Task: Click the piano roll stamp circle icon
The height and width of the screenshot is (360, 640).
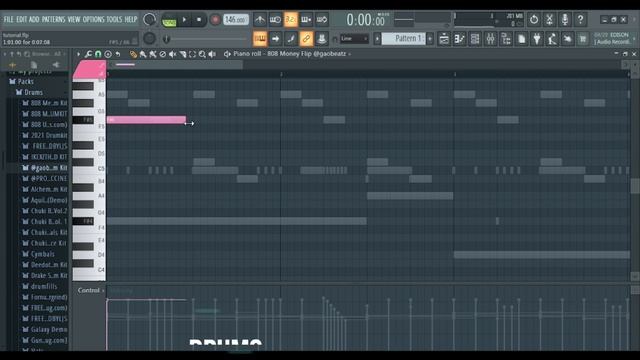Action: click(x=108, y=54)
